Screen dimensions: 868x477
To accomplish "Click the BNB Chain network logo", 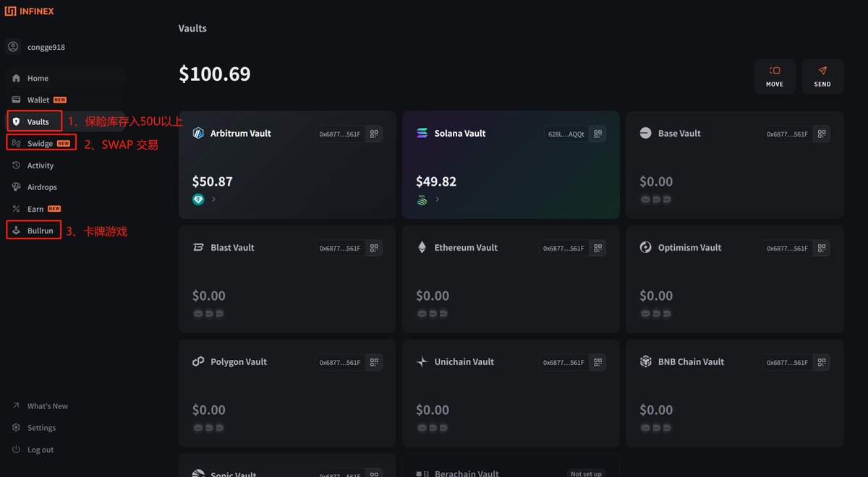I will click(646, 361).
